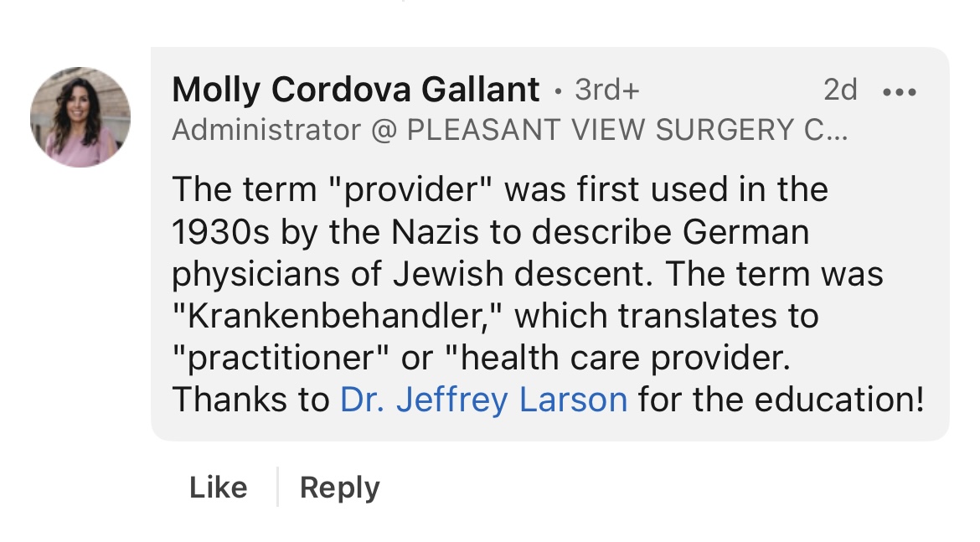Open the comment's three-dot options menu
The height and width of the screenshot is (542, 980).
coord(900,91)
